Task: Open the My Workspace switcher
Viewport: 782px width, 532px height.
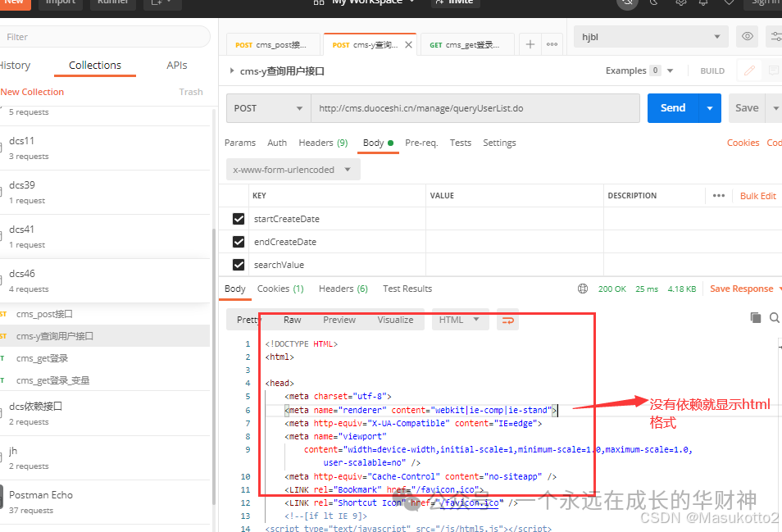Action: click(x=365, y=2)
